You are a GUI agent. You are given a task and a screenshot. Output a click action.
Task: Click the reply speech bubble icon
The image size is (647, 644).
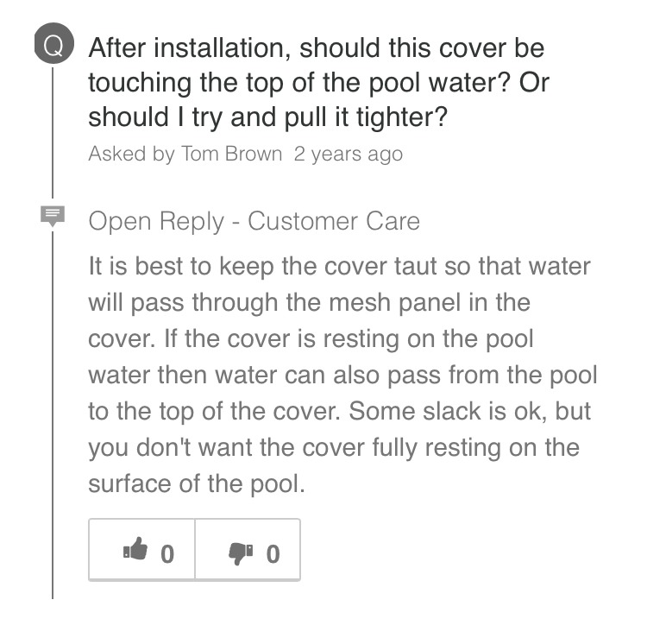[x=53, y=216]
